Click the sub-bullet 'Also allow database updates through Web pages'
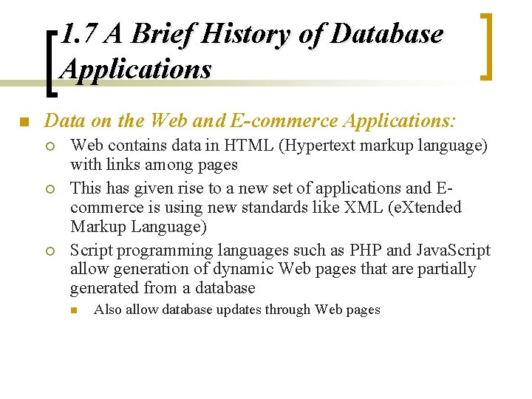Image resolution: width=532 pixels, height=399 pixels. coord(237,310)
